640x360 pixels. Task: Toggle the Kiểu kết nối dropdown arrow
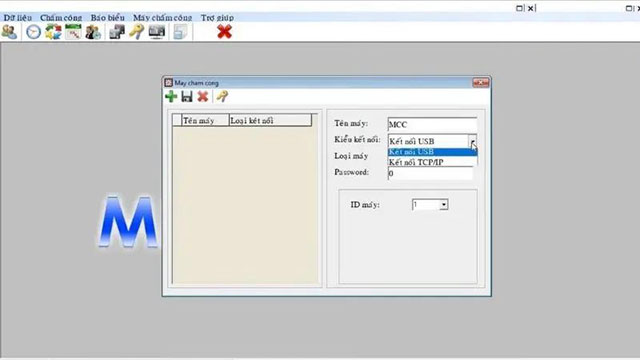click(x=472, y=141)
